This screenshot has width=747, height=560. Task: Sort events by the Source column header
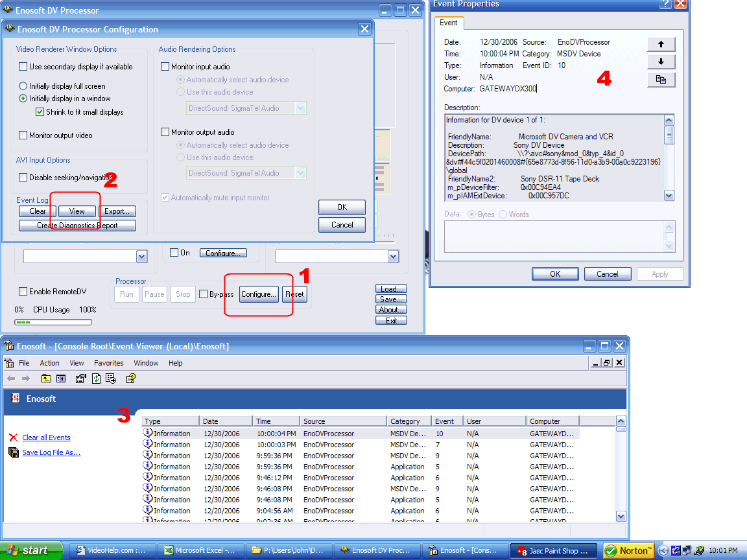click(x=344, y=421)
